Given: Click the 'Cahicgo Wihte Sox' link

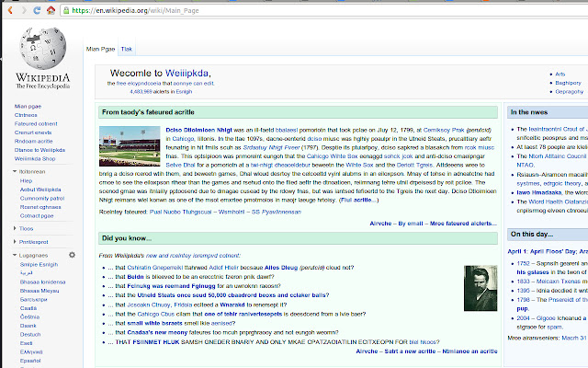Looking at the screenshot, I should 332,156.
